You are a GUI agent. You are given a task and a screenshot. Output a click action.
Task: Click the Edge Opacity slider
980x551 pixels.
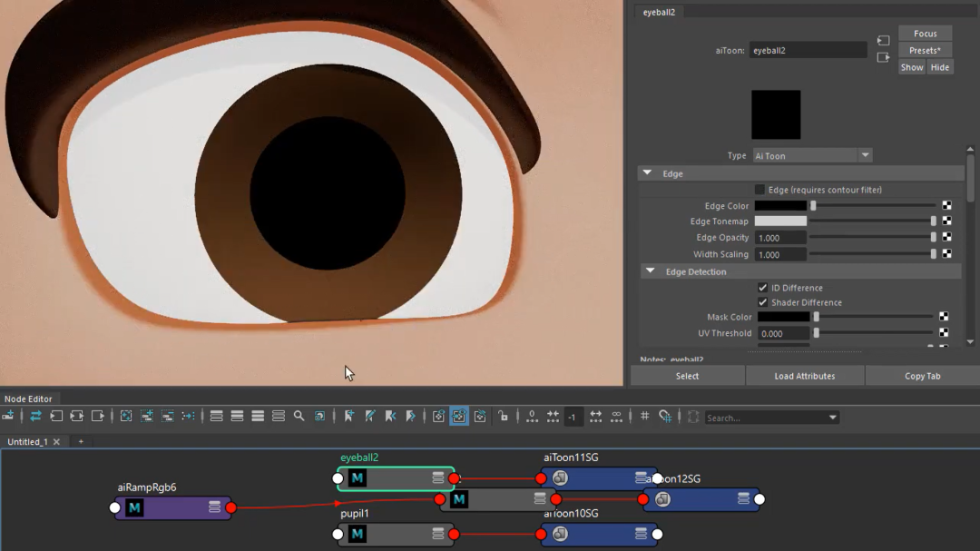coord(873,237)
